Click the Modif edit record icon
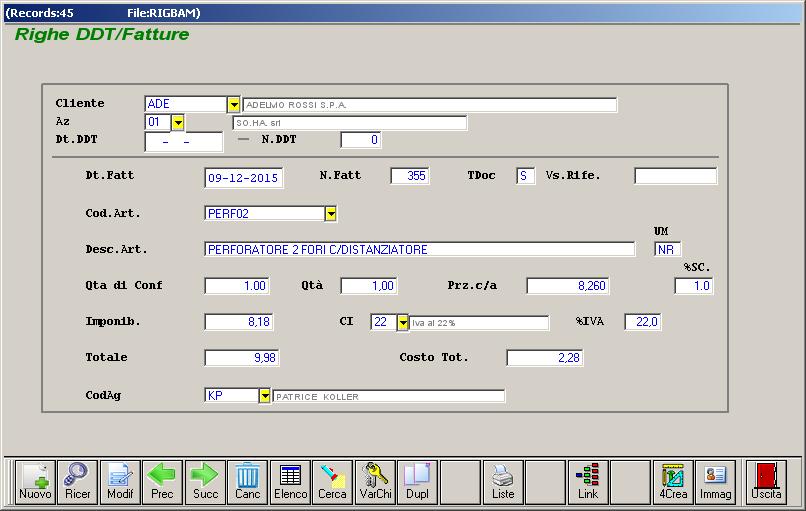This screenshot has width=806, height=511. click(x=120, y=482)
